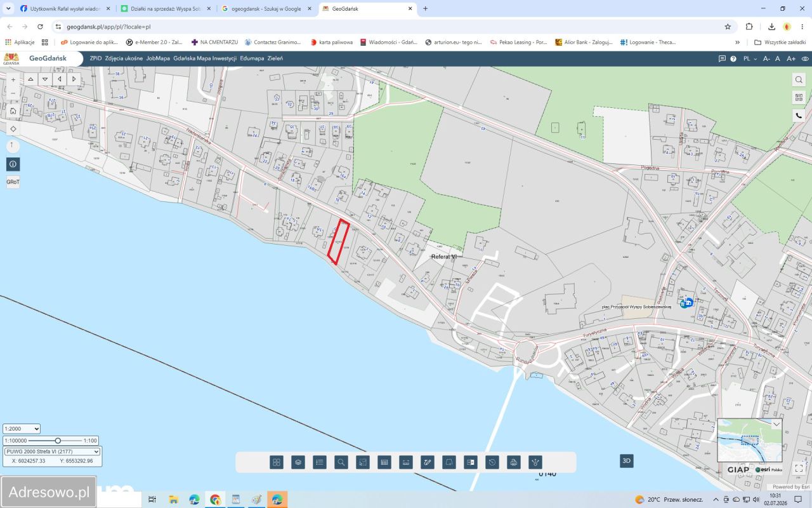Pan the map right with the arrow
The width and height of the screenshot is (812, 508).
74,79
